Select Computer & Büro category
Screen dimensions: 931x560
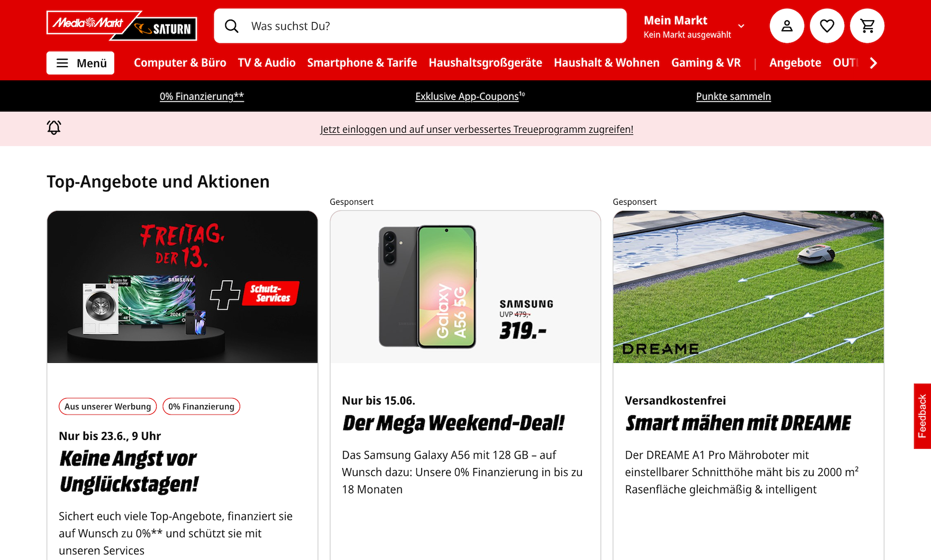(180, 63)
